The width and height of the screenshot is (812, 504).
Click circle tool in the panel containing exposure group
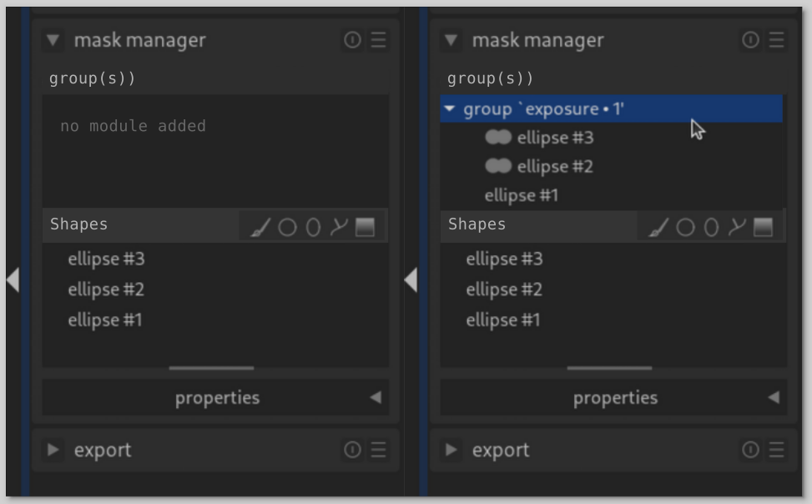685,227
